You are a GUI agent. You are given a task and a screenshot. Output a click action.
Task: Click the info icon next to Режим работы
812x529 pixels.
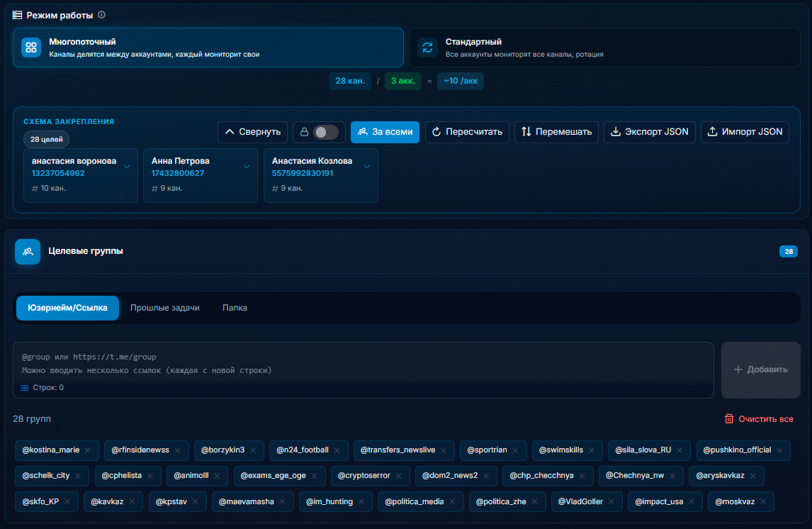coord(102,15)
